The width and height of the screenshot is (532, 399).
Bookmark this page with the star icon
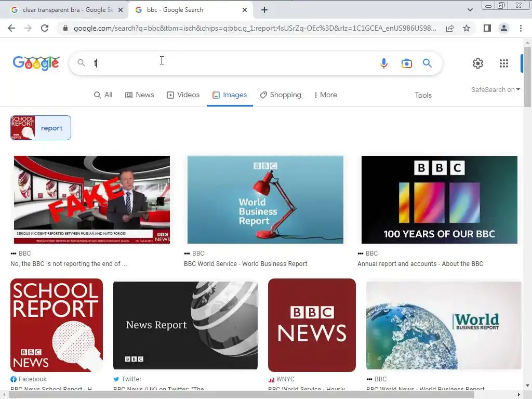(467, 28)
